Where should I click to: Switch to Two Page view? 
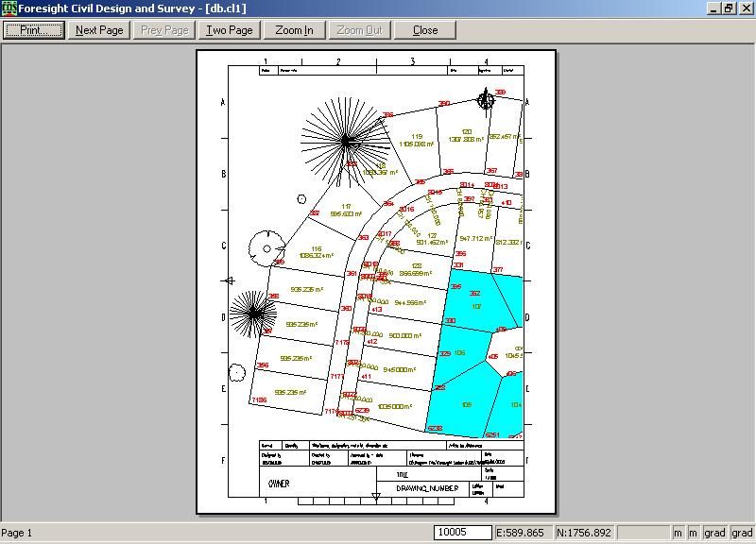[x=230, y=30]
